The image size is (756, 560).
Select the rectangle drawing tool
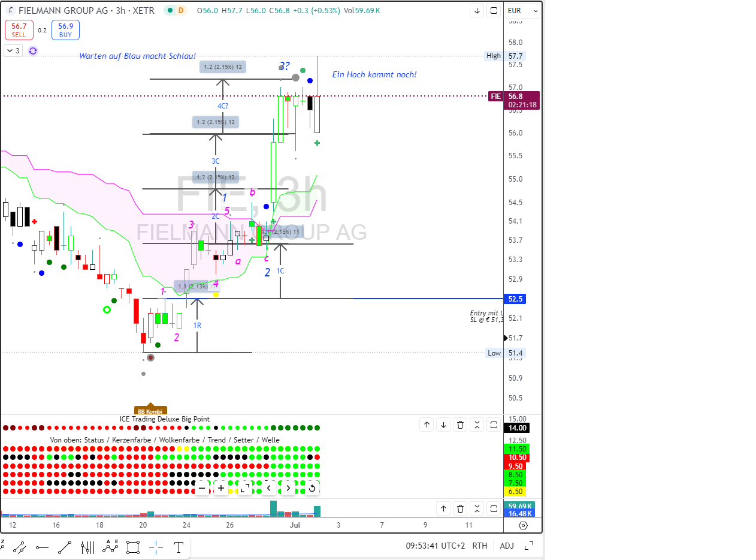(133, 547)
